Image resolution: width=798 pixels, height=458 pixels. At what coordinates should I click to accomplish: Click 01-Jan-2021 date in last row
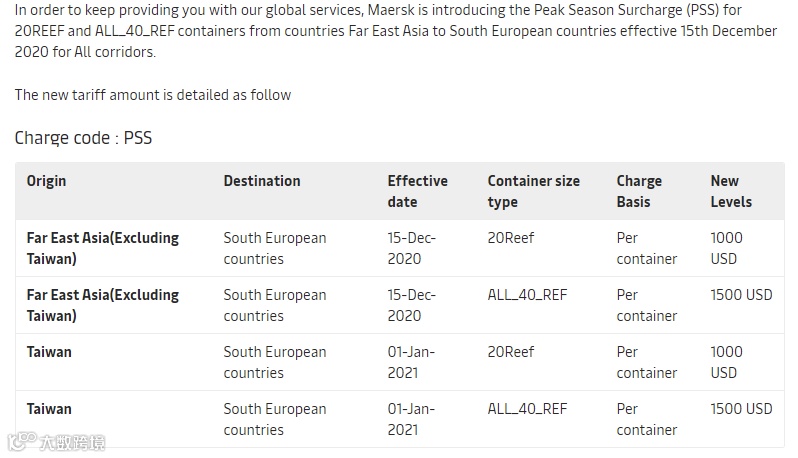411,419
